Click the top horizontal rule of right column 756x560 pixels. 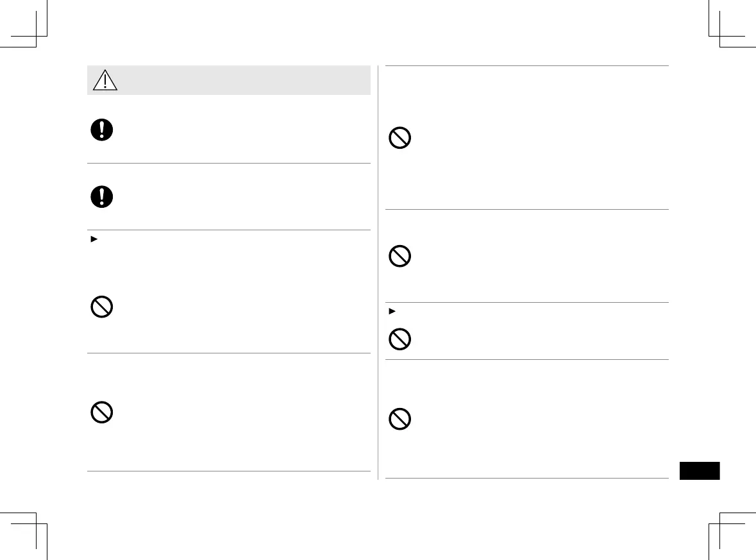point(527,65)
